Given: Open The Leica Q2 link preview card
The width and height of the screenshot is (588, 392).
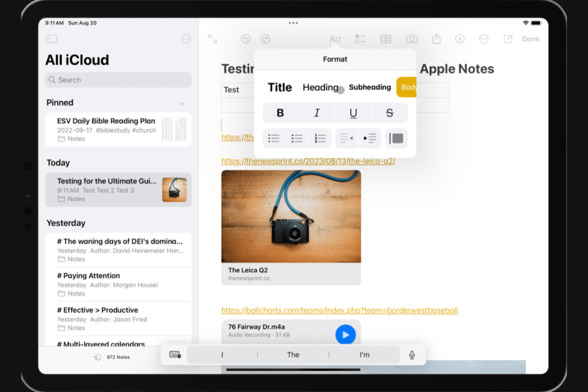Looking at the screenshot, I should coord(291,228).
